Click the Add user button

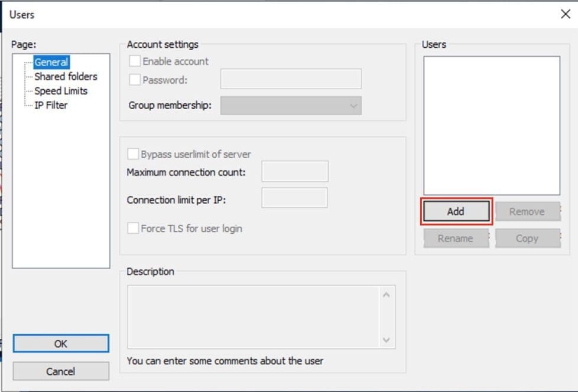click(x=456, y=211)
